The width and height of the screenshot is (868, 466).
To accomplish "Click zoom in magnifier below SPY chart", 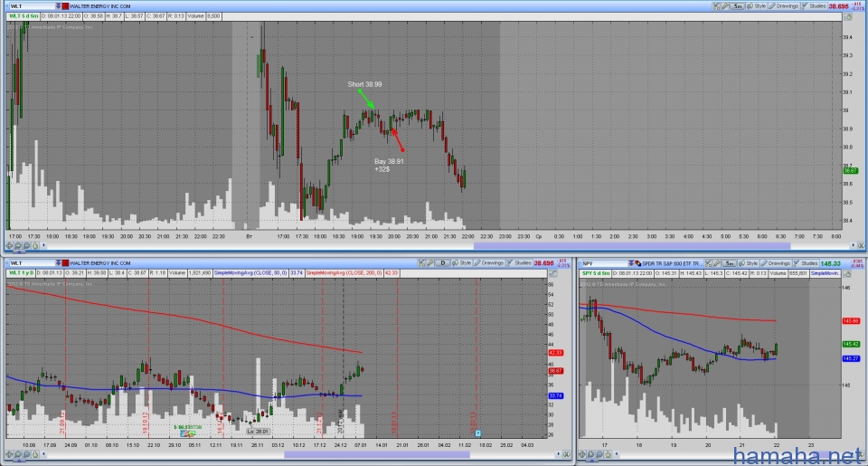I will [x=590, y=454].
